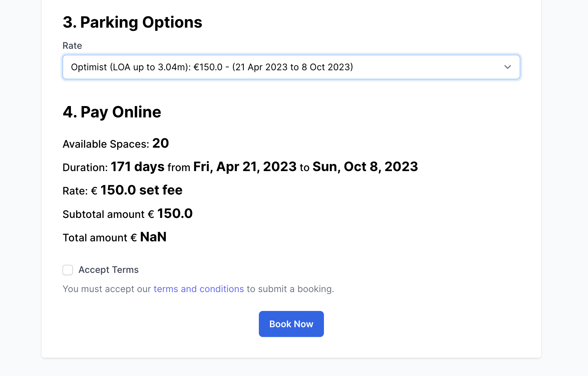588x376 pixels.
Task: Click the end date Sun, Oct 8, 2023
Action: coord(365,167)
